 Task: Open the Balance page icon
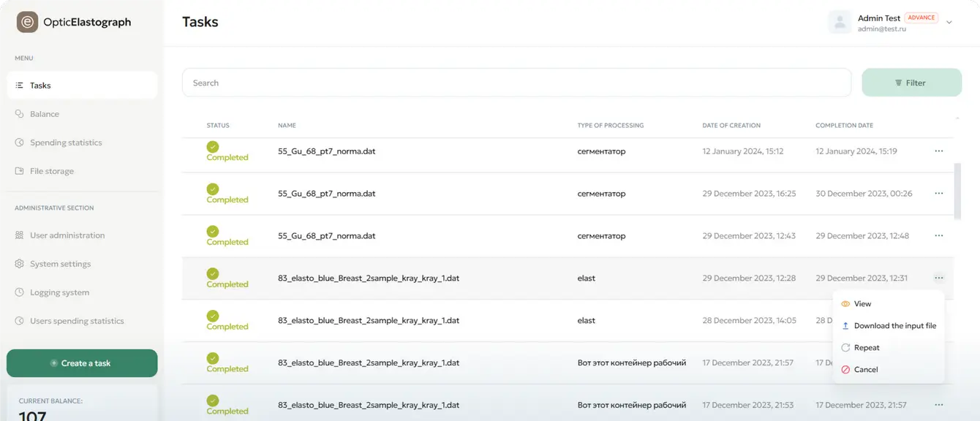click(x=20, y=114)
